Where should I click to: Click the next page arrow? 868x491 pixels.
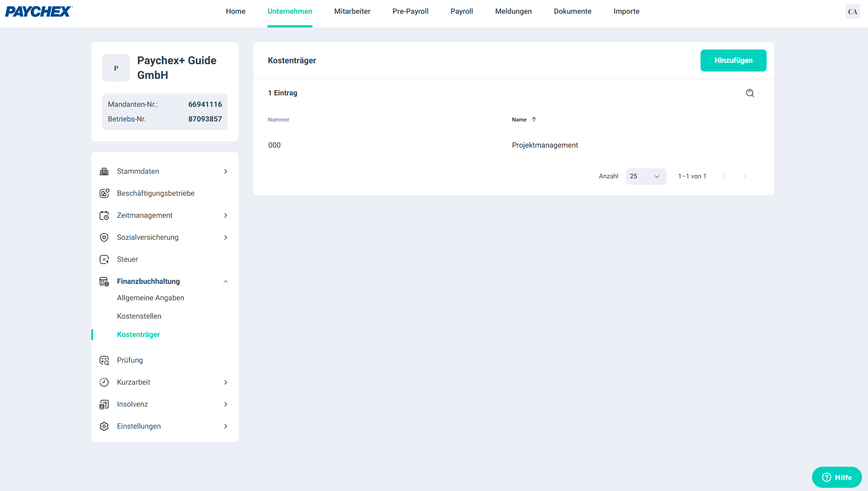745,177
